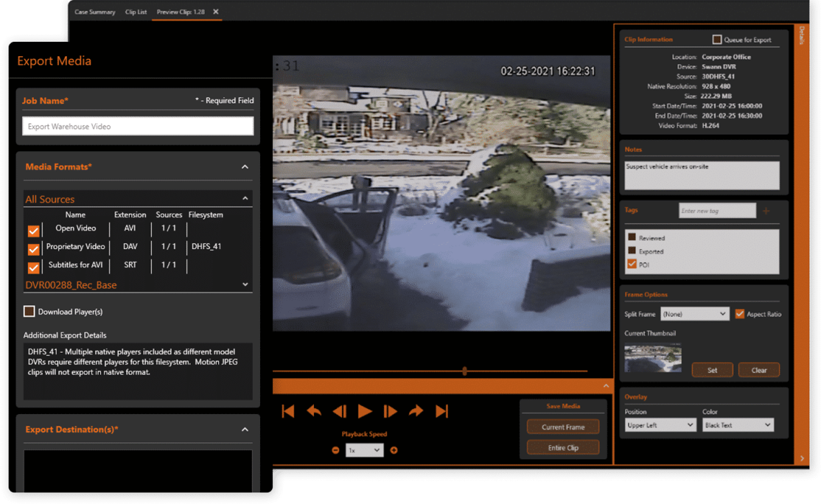The image size is (821, 504).
Task: Switch to the Case Summary tab
Action: (94, 12)
